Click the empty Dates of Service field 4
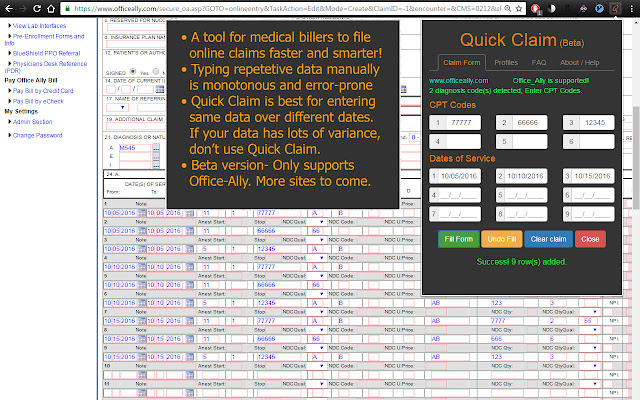Screen dimensions: 640x400 tap(455, 195)
